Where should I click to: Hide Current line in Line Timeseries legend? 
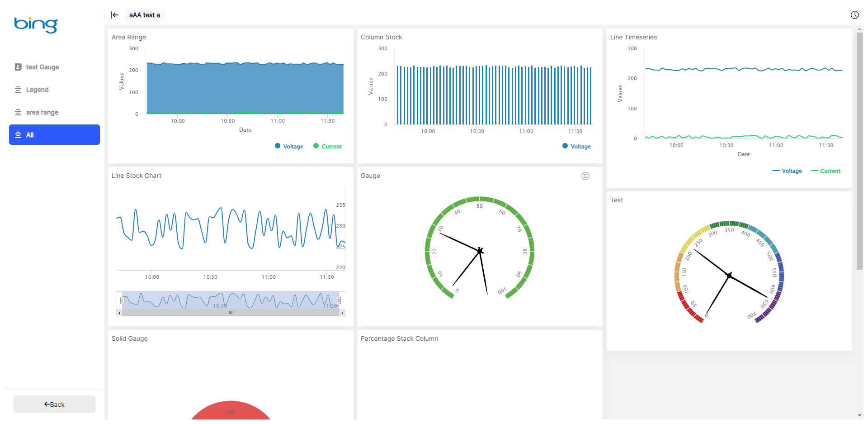(x=826, y=171)
